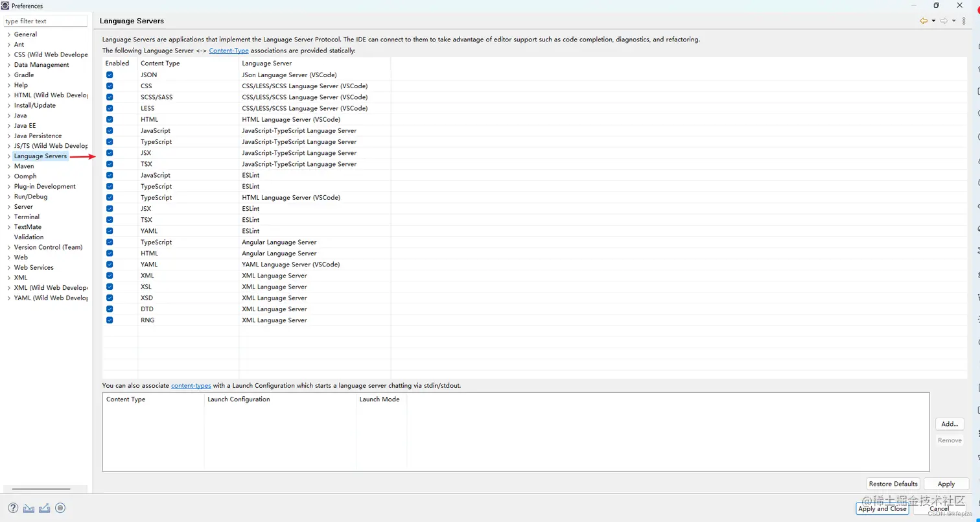This screenshot has height=522, width=980.
Task: Select the JSon Language Server (VSCode) cell
Action: tap(289, 75)
